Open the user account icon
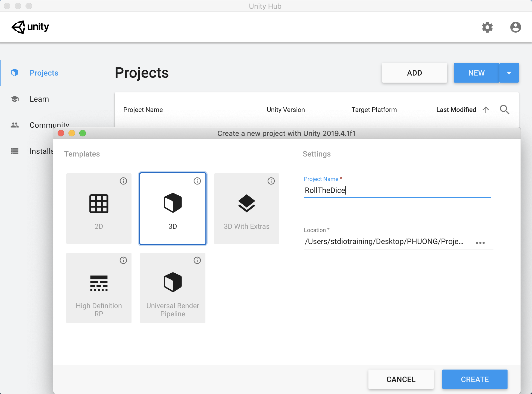Viewport: 532px width, 394px height. click(515, 27)
